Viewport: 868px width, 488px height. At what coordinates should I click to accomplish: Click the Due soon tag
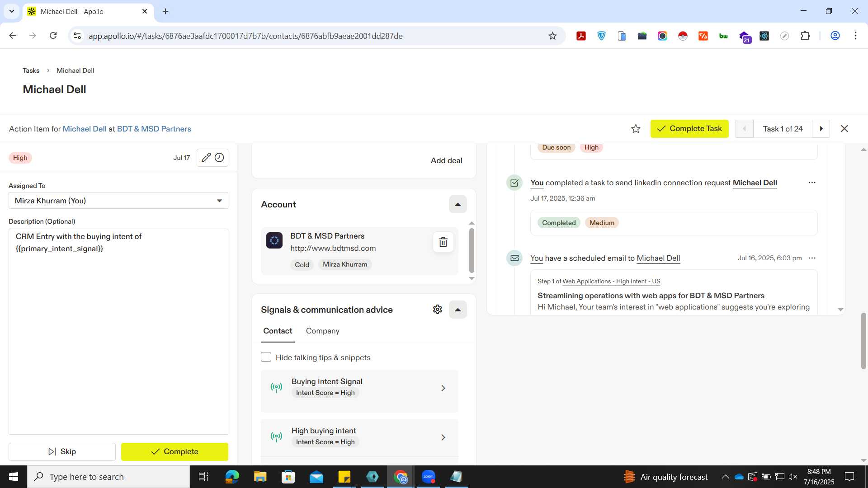click(556, 147)
